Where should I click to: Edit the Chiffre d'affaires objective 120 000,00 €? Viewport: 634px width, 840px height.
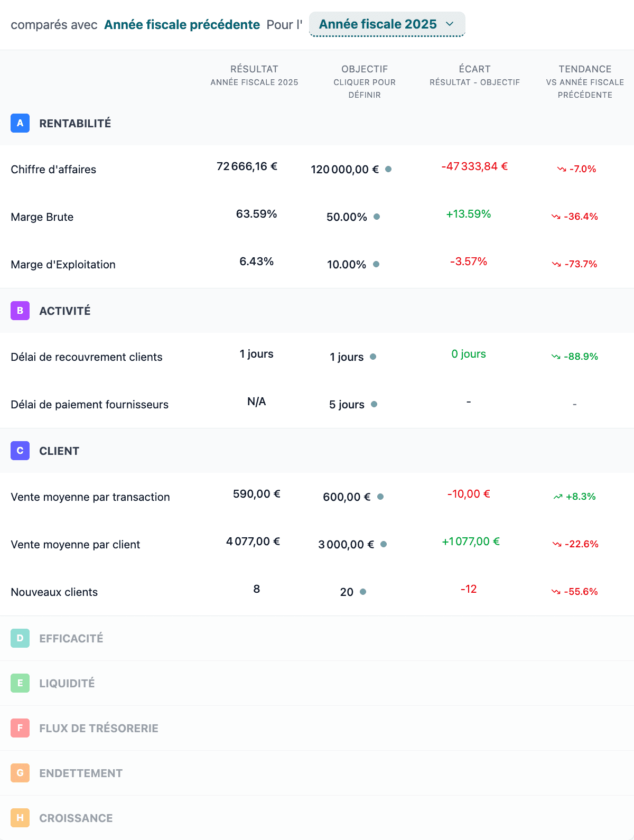pos(344,170)
